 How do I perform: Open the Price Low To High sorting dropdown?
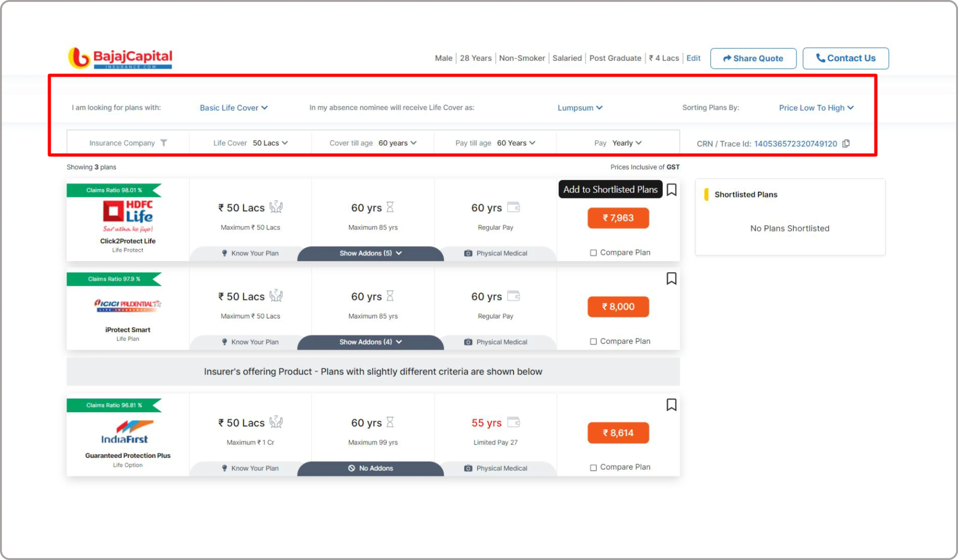(816, 108)
